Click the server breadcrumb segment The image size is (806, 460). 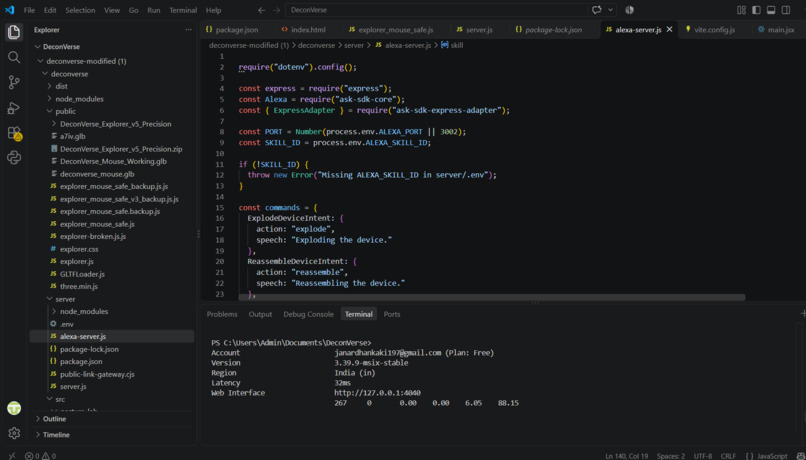354,45
